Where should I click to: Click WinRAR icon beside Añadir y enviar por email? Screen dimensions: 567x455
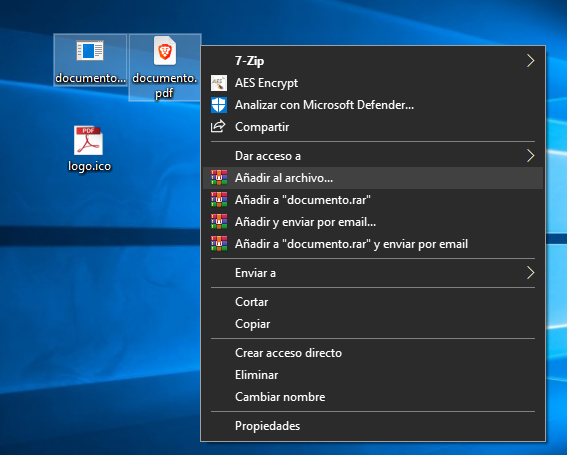tap(219, 222)
